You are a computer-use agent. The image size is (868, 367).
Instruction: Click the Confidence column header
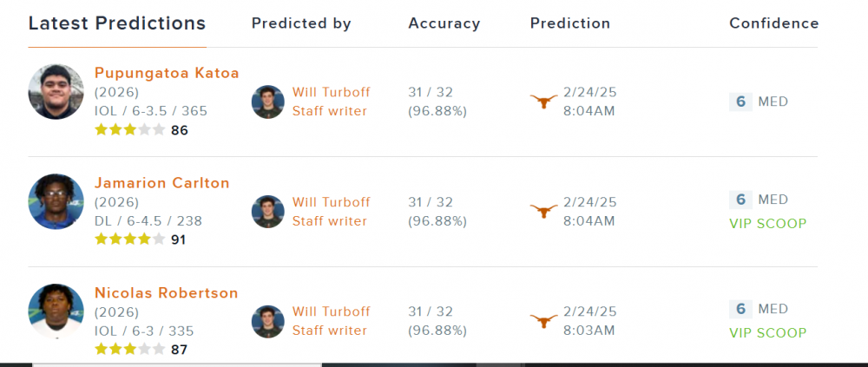(x=773, y=23)
